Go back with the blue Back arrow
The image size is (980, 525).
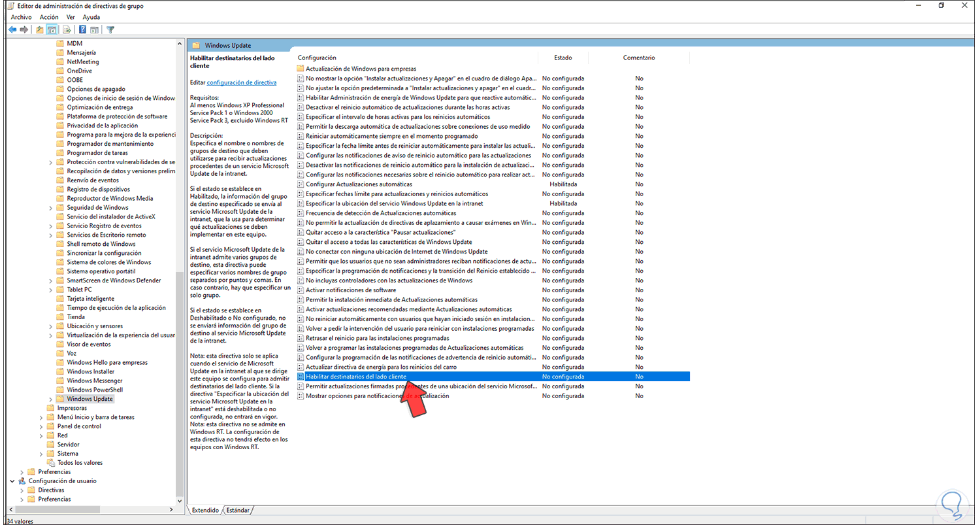(12, 29)
